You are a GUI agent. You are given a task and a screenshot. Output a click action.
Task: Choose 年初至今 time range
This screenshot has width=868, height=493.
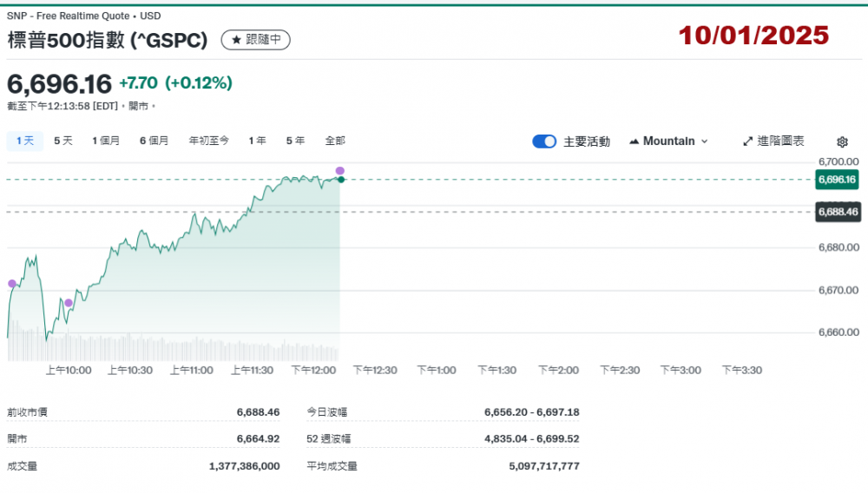click(208, 141)
